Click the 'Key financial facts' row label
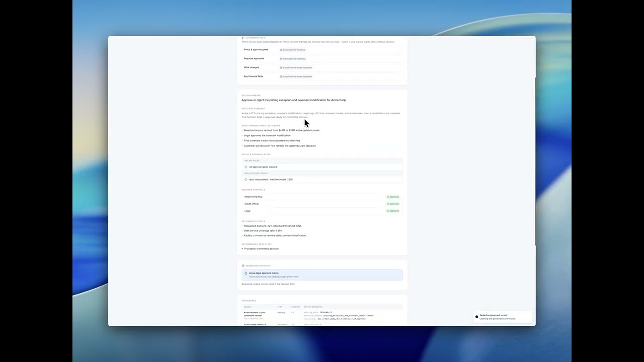 253,76
